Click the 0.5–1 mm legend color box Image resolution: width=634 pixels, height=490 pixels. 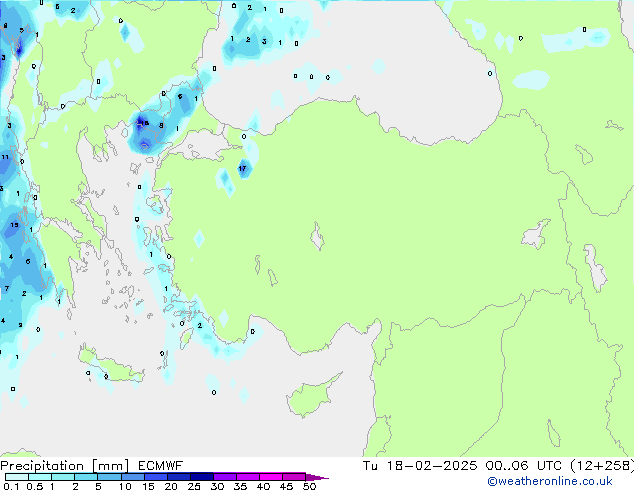click(40, 477)
